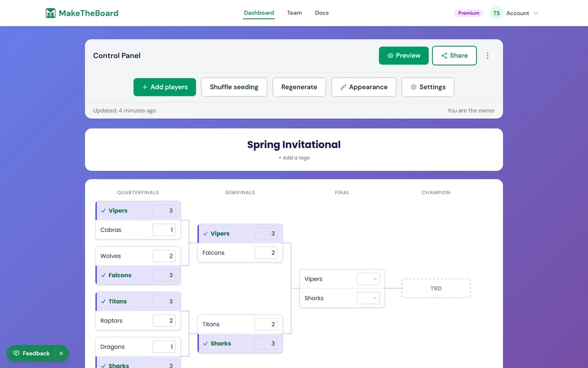
Task: Click the Premium badge
Action: (x=468, y=13)
